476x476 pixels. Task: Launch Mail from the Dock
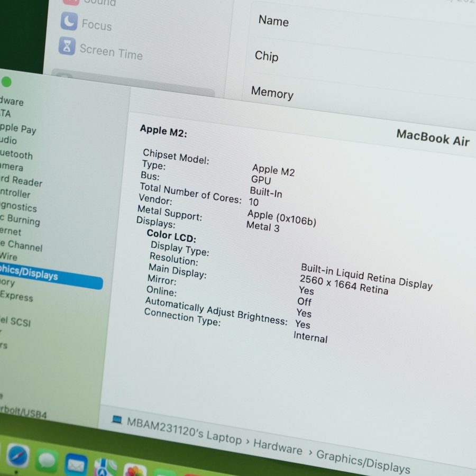coord(76,465)
